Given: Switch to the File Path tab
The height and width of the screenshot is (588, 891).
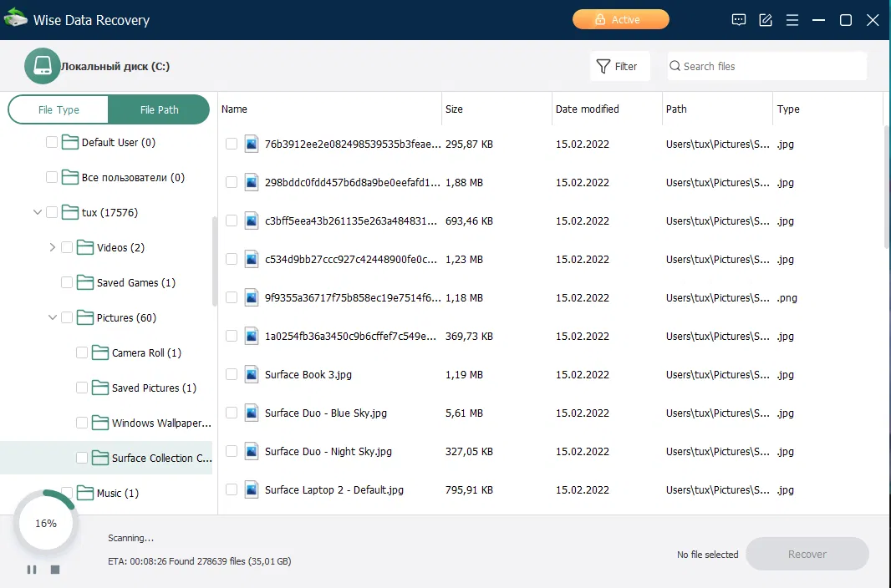Looking at the screenshot, I should click(159, 109).
